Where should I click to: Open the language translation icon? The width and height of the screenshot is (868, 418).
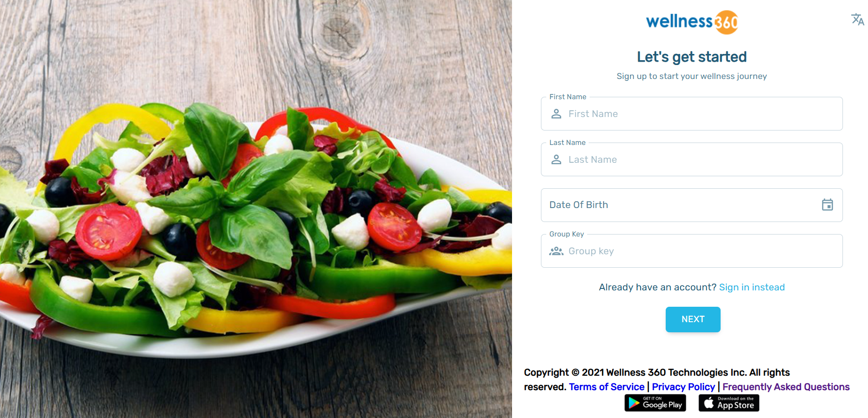[857, 19]
